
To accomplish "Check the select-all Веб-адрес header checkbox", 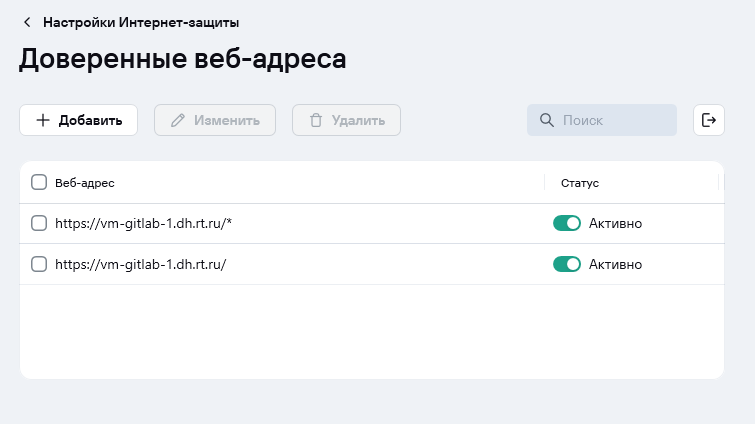I will pos(39,183).
